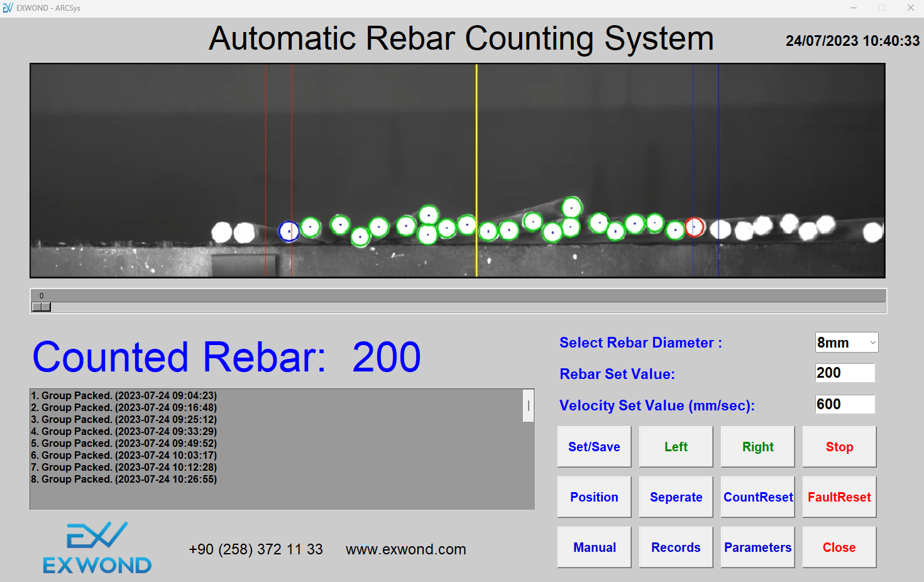The height and width of the screenshot is (582, 924).
Task: Reset count with CountReset button
Action: [757, 497]
